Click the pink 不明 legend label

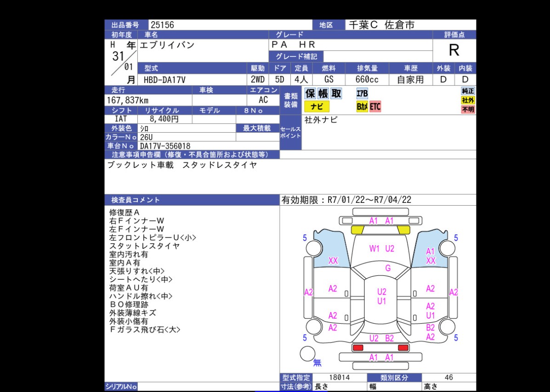pos(468,109)
